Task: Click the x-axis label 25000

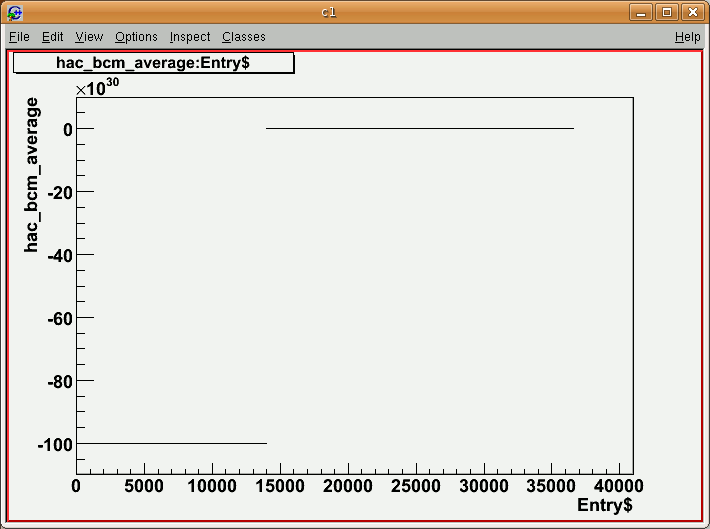Action: click(416, 486)
